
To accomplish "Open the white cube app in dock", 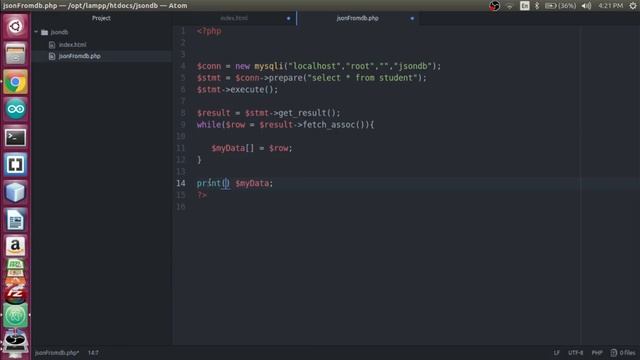I will [x=16, y=192].
